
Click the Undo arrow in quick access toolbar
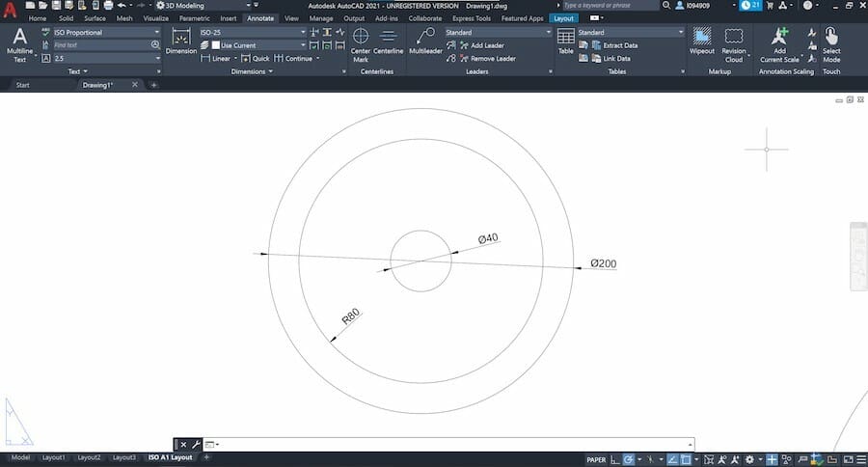coord(122,5)
